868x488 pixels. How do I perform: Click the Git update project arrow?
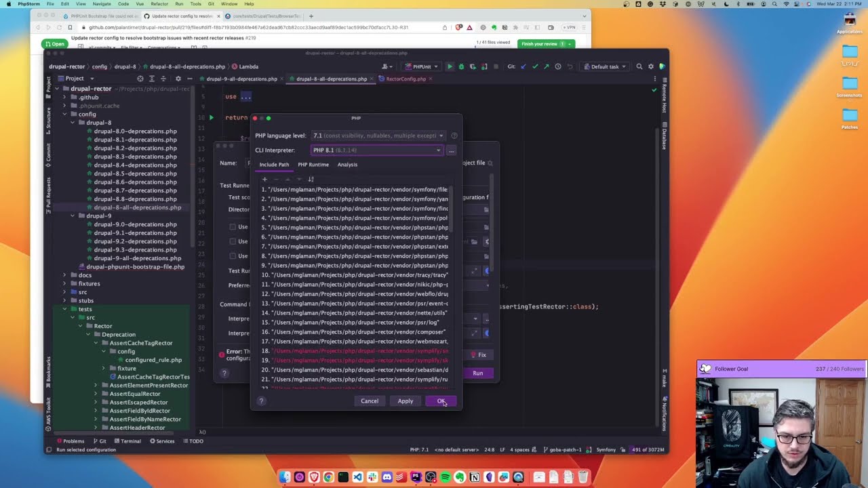pyautogui.click(x=523, y=66)
